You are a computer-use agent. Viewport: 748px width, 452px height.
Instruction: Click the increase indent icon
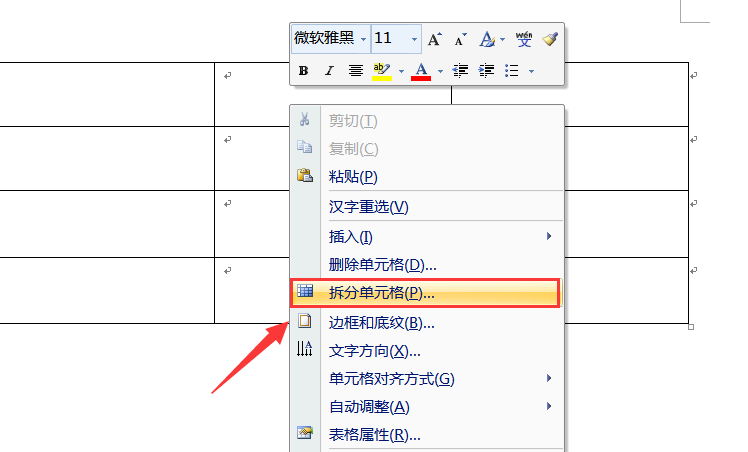(486, 71)
